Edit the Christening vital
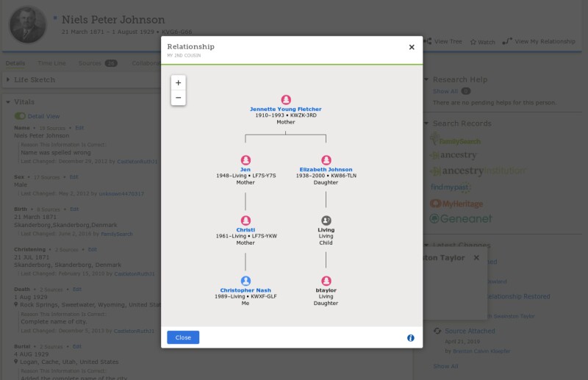This screenshot has width=588, height=380. click(93, 249)
